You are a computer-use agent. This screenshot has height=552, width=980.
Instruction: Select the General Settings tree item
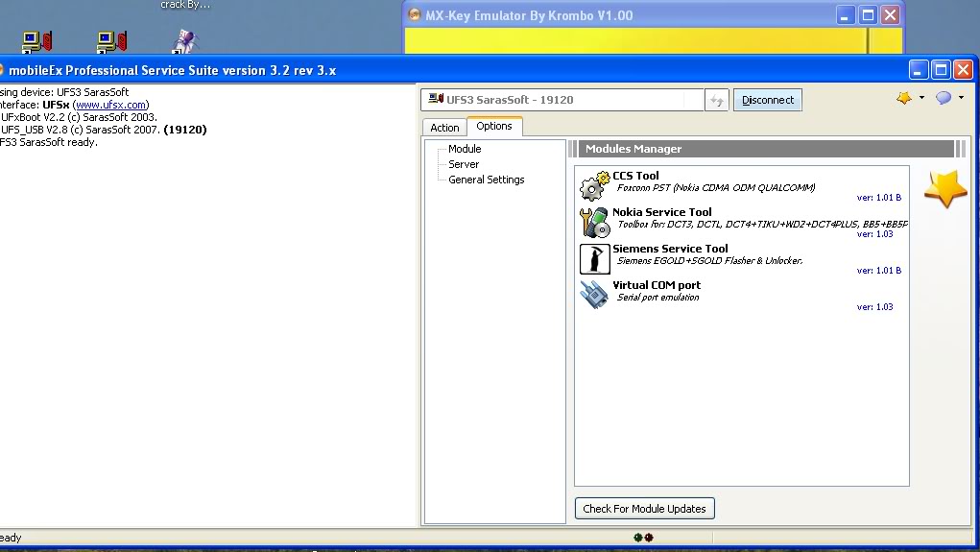[x=487, y=180]
